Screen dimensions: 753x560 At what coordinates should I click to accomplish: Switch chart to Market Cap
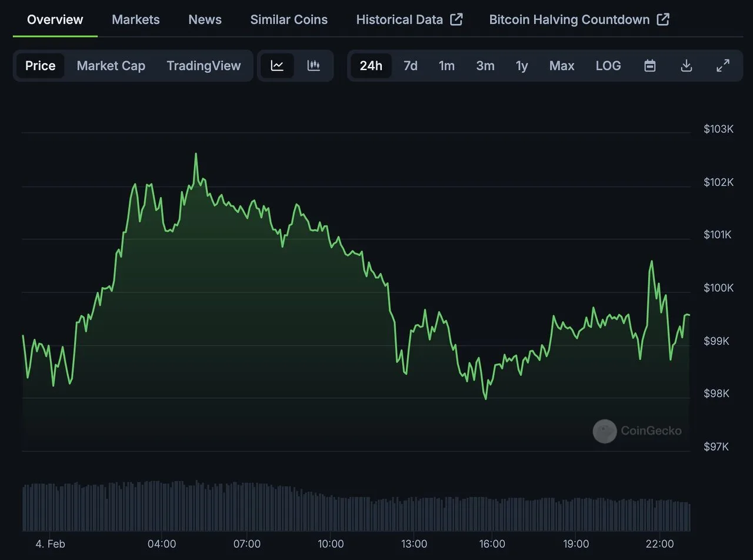tap(111, 65)
